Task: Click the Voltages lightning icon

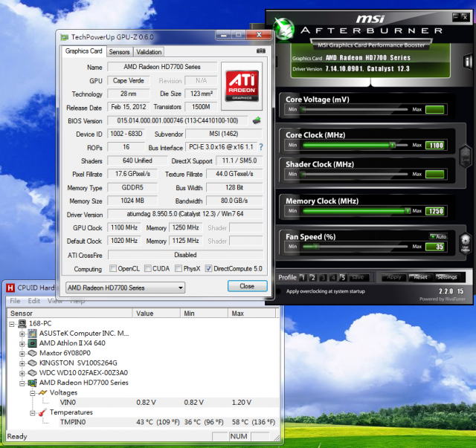Action: coord(42,392)
